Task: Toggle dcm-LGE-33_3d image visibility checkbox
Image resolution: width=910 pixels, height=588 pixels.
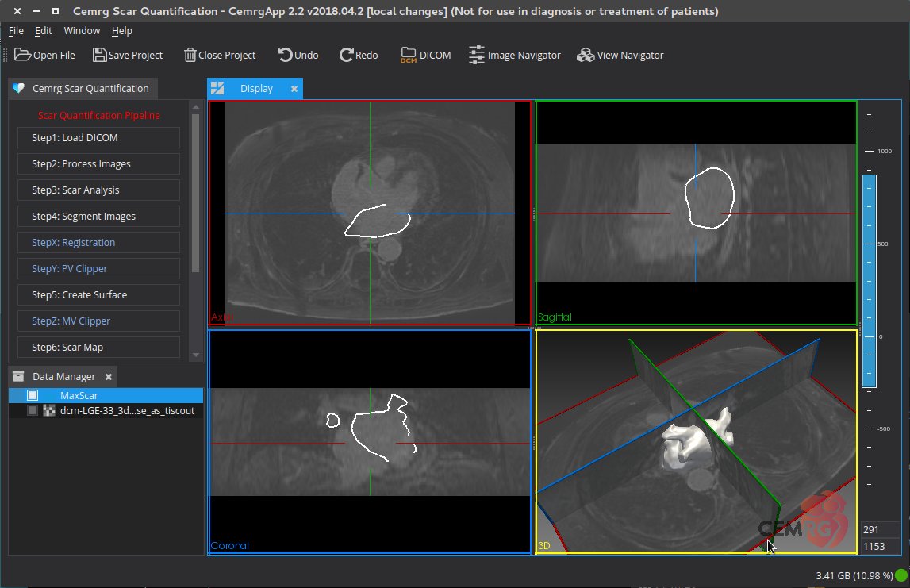Action: 33,410
